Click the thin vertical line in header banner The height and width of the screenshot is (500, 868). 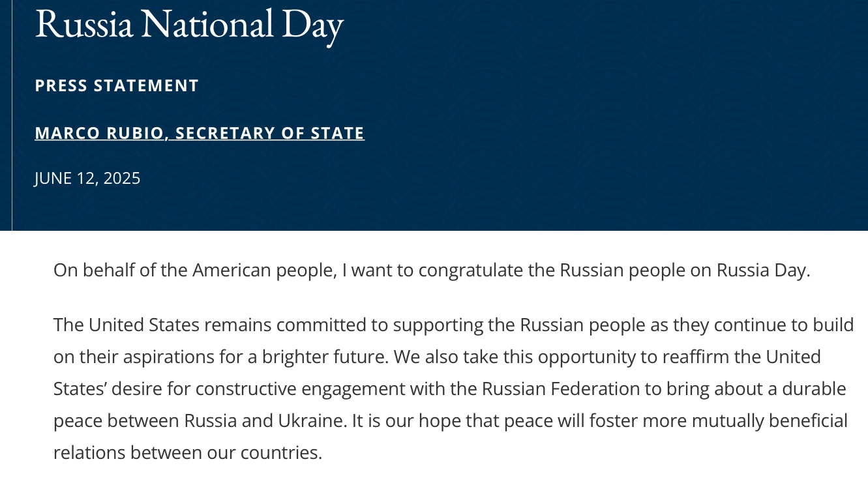point(12,115)
